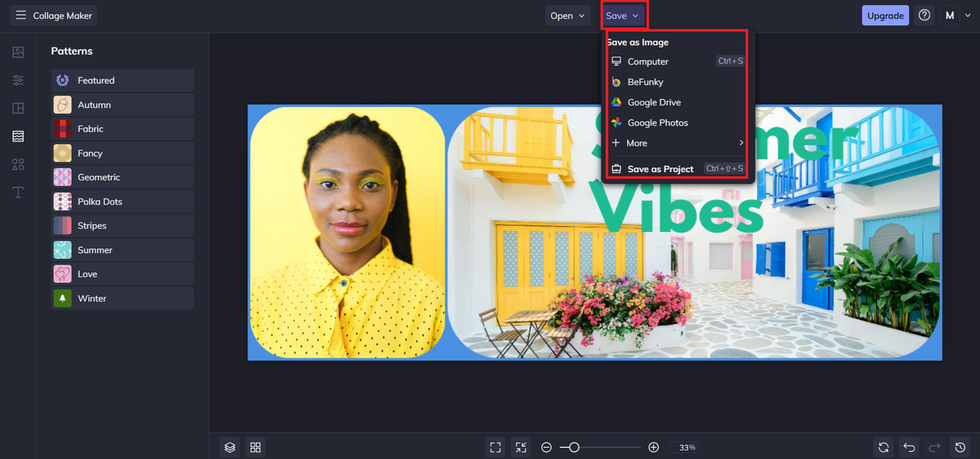Open the Text tool sidebar icon
Image resolution: width=980 pixels, height=459 pixels.
click(x=18, y=192)
